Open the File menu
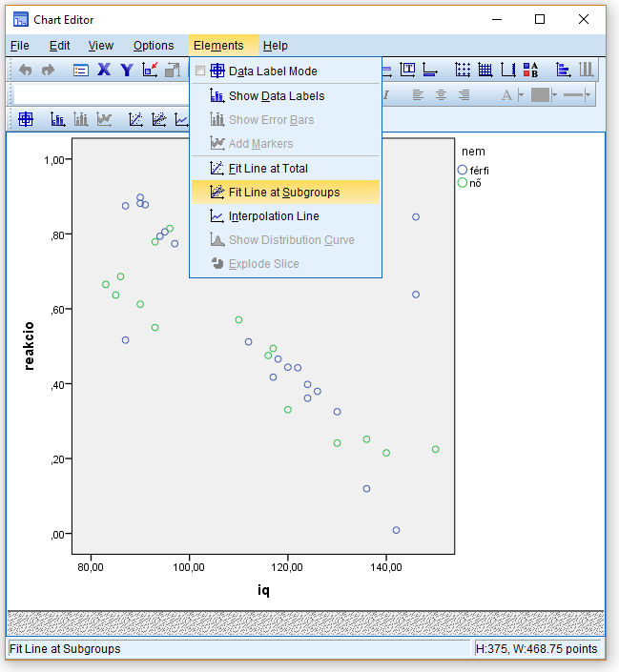619x672 pixels. [20, 46]
